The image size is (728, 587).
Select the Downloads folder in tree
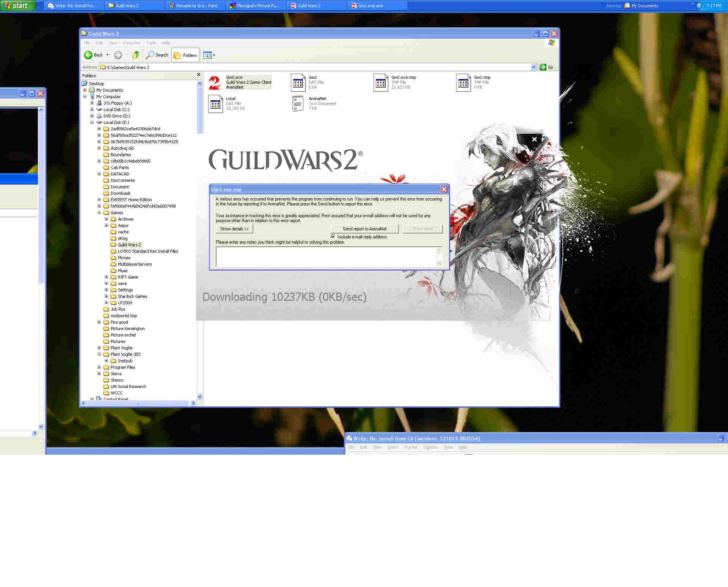tap(121, 193)
